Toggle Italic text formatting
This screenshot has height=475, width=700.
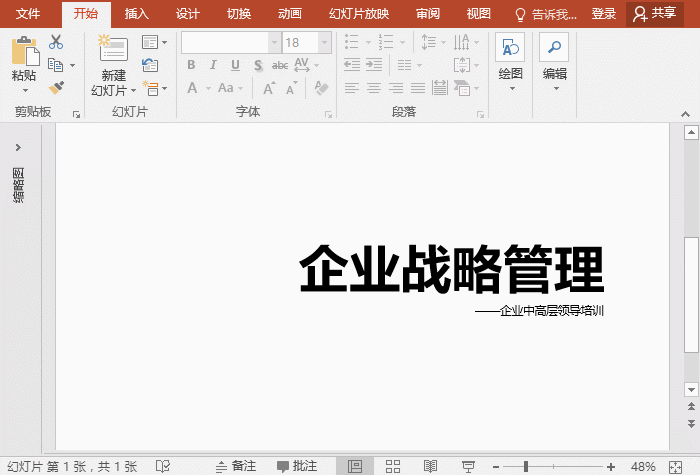coord(213,65)
